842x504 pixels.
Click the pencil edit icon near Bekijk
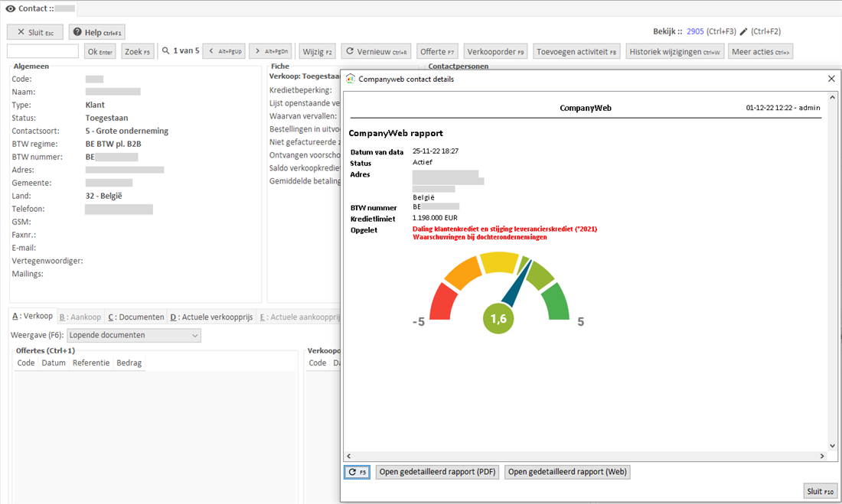pyautogui.click(x=743, y=31)
